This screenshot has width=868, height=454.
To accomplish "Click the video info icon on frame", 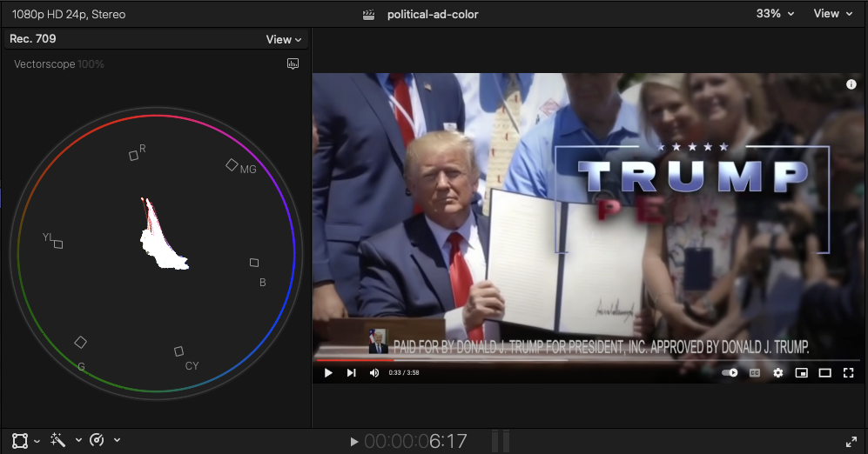I will 851,84.
